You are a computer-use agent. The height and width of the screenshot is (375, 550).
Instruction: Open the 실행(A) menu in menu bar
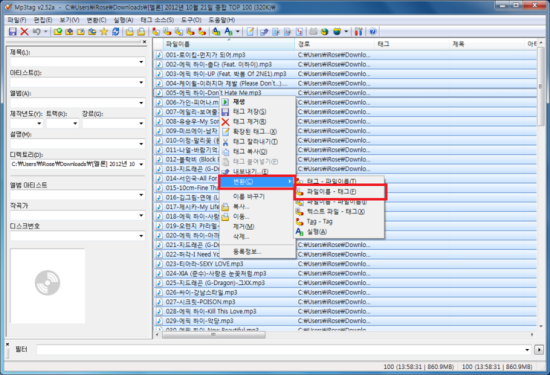coord(123,20)
